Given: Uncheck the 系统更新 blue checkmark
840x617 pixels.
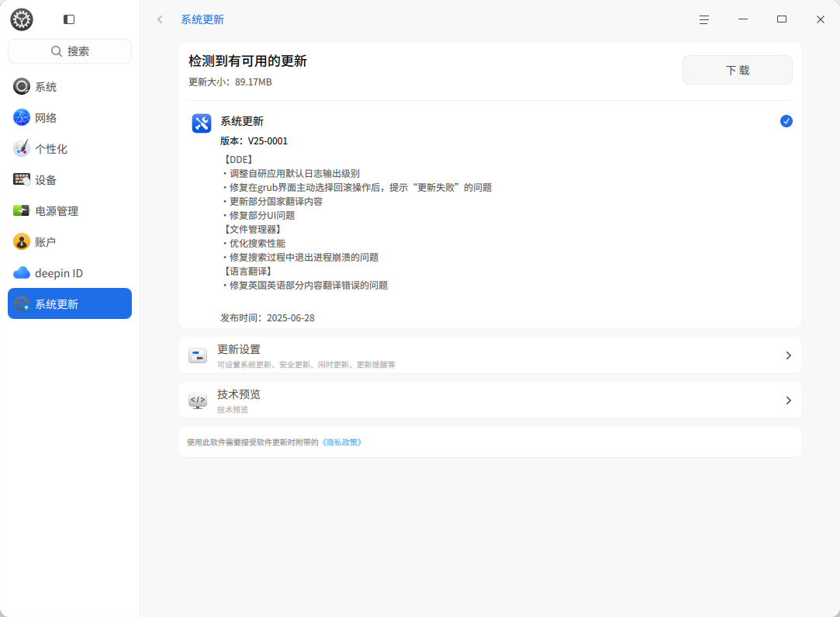Looking at the screenshot, I should pos(786,121).
